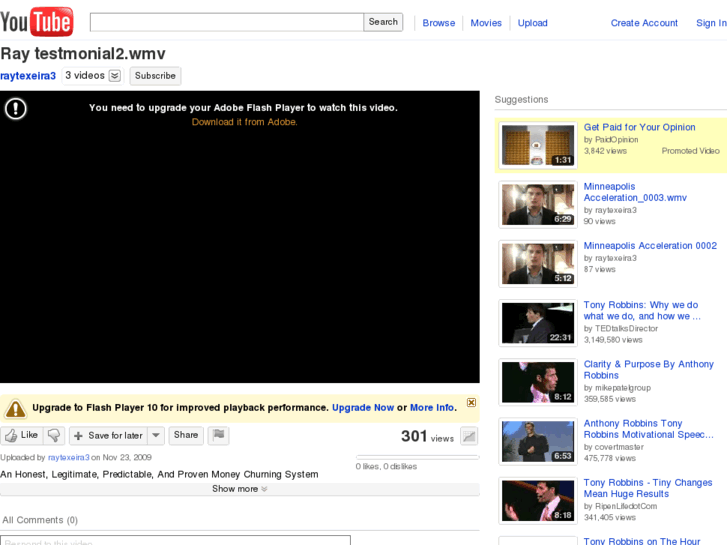The width and height of the screenshot is (727, 545).
Task: Click the exclamation warning icon in player
Action: point(15,109)
